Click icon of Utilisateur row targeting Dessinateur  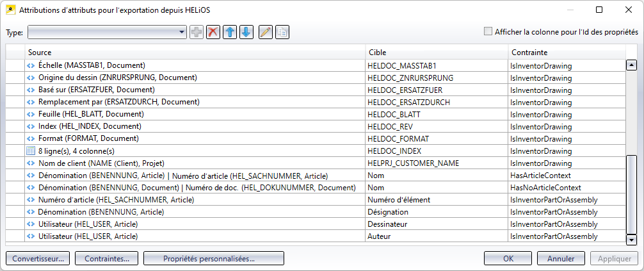click(31, 224)
